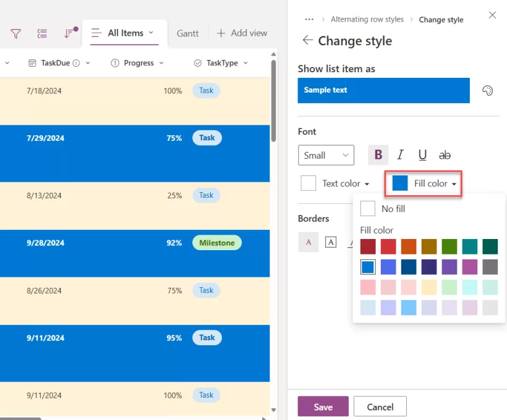Open the filter icon in the list toolbar
Viewport: 507px width, 420px height.
tap(15, 33)
